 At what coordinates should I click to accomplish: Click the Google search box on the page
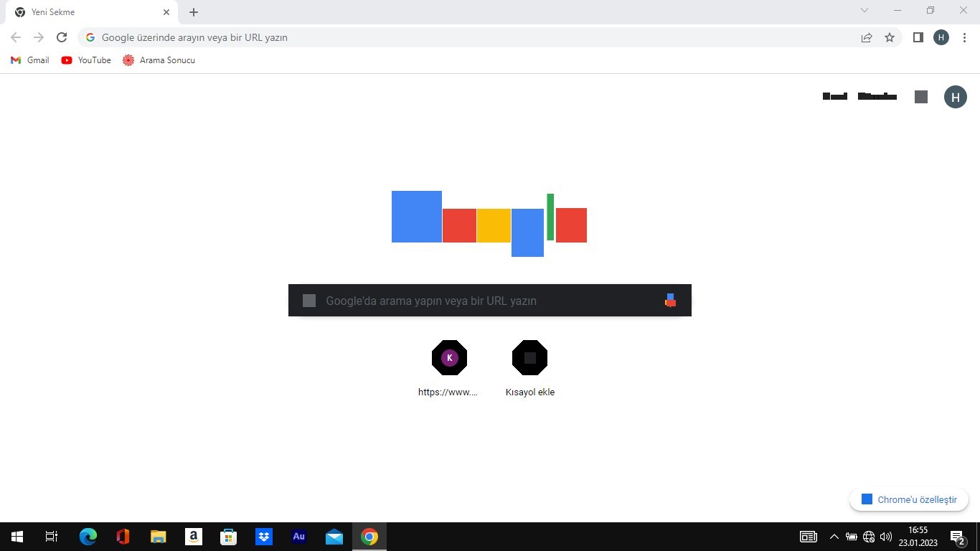(x=490, y=301)
